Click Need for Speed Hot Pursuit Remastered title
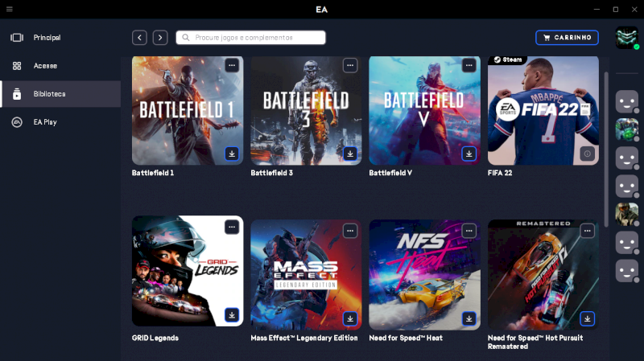The image size is (644, 361). pyautogui.click(x=535, y=343)
